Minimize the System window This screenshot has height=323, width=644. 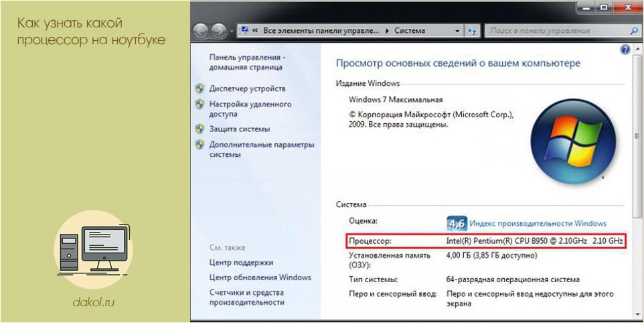tap(586, 7)
